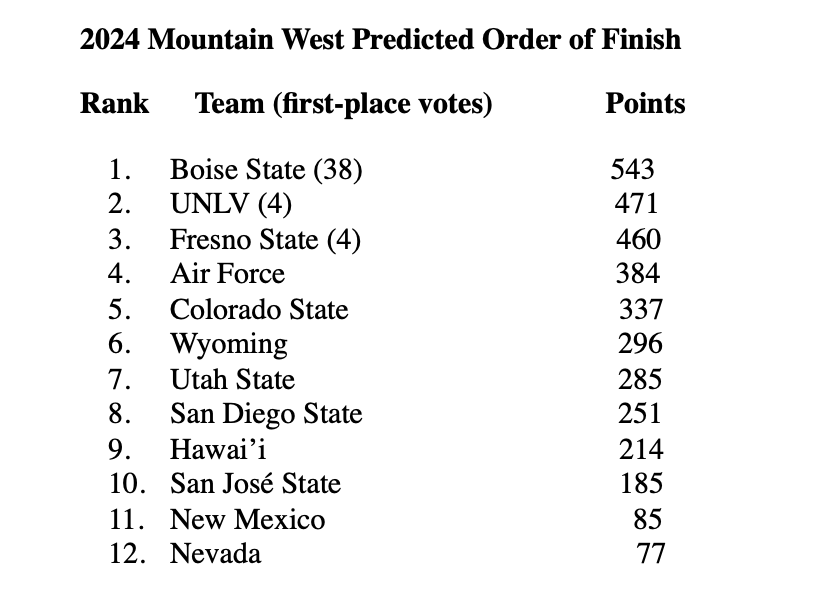Image resolution: width=830 pixels, height=600 pixels.
Task: Click the Points column header
Action: click(x=645, y=103)
